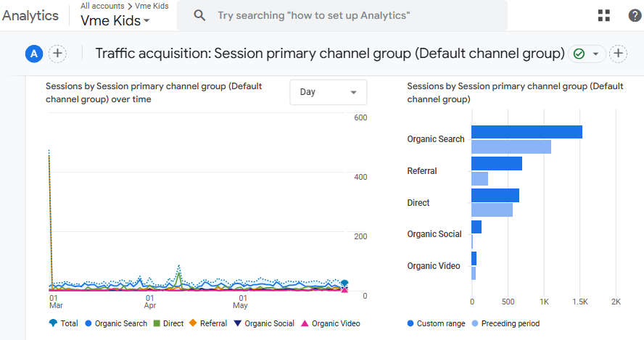The image size is (644, 340).
Task: Click Preceding period legend color dot
Action: [x=474, y=323]
